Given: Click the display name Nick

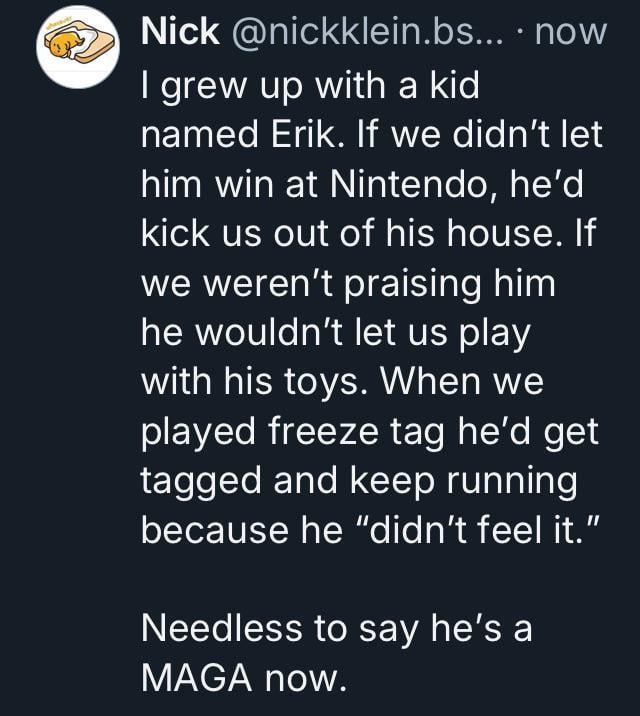Looking at the screenshot, I should click(181, 32).
